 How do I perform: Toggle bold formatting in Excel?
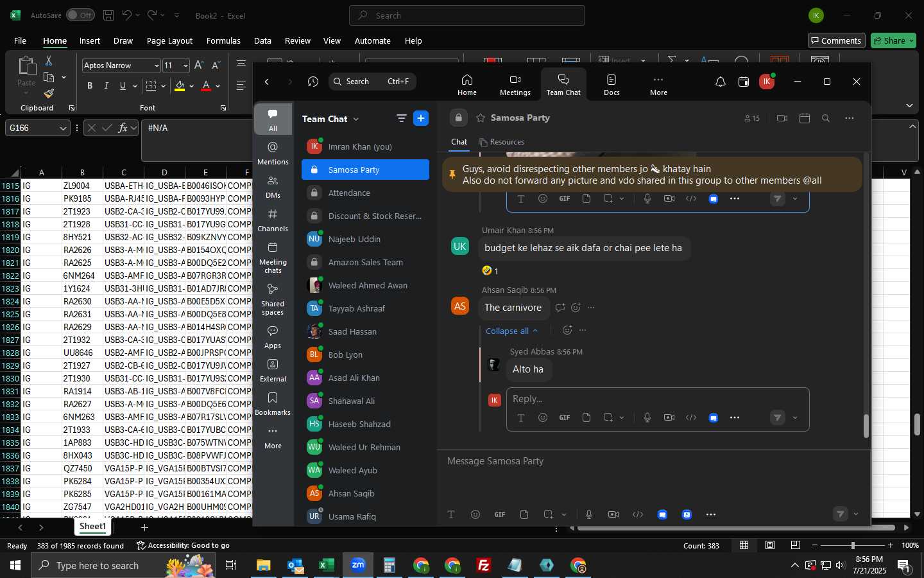(90, 86)
